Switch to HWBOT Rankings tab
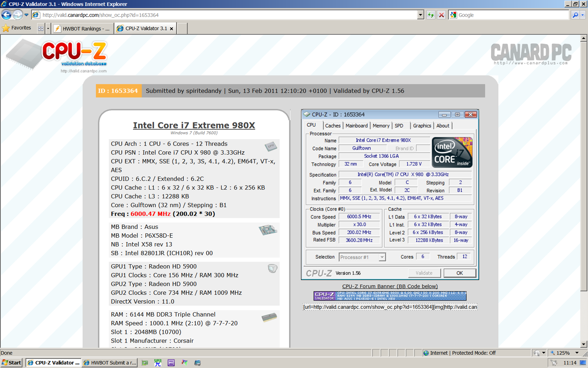The image size is (588, 368). coord(83,28)
